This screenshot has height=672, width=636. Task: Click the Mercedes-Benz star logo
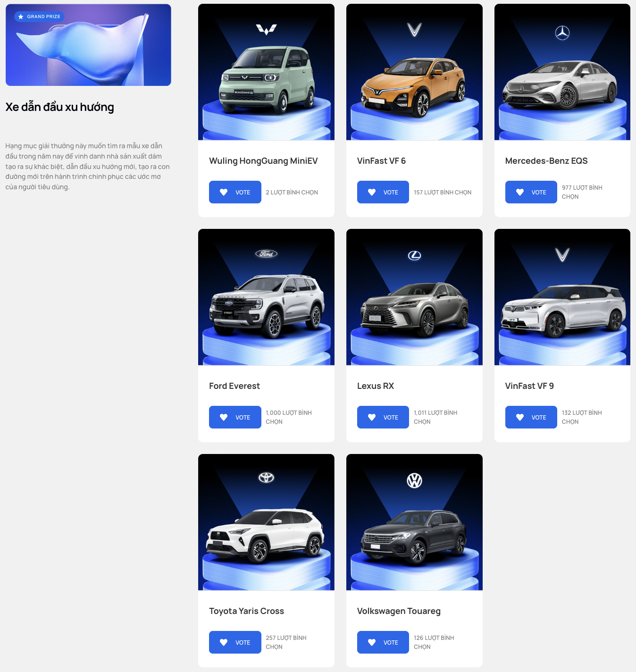click(x=562, y=33)
